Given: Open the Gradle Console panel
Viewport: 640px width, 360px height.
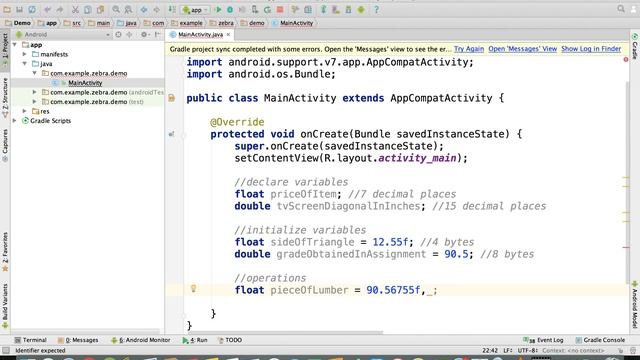Looking at the screenshot, I should [x=600, y=340].
